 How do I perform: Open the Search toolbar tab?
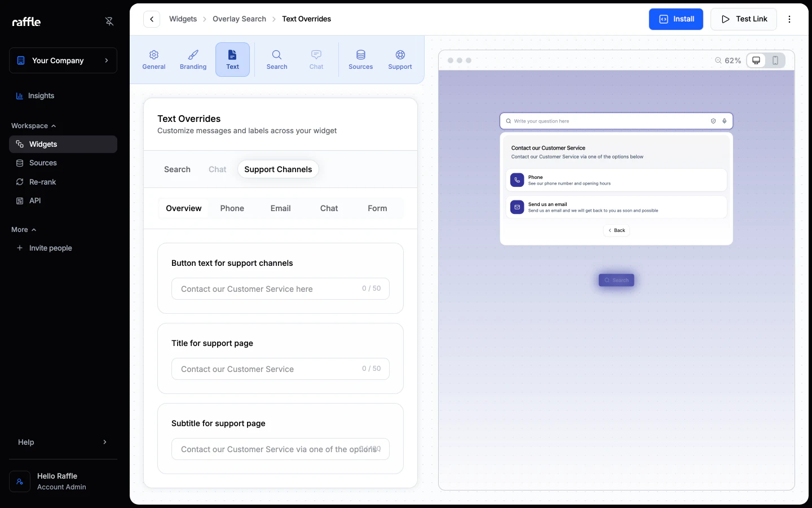point(277,60)
